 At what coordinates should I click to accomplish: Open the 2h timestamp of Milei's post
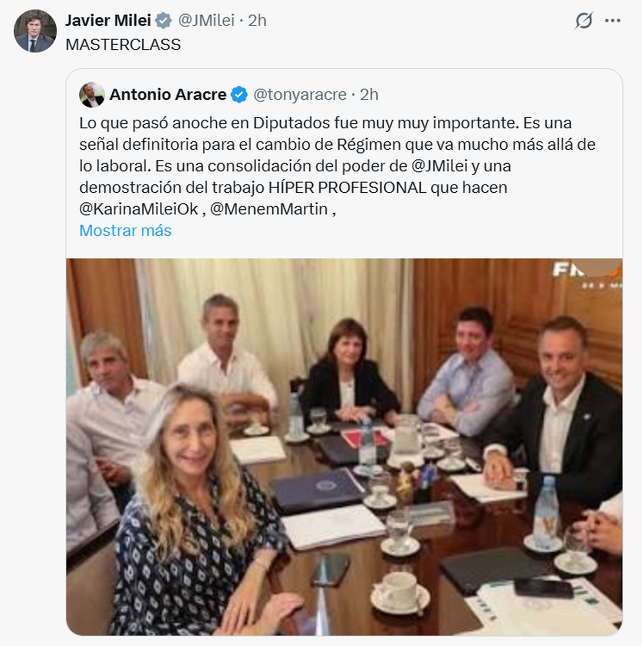[x=257, y=20]
